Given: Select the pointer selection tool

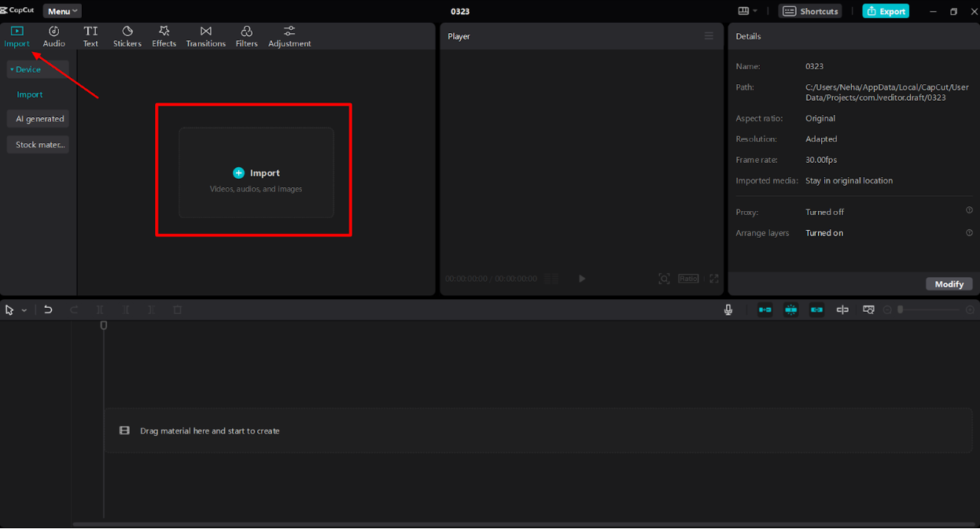Looking at the screenshot, I should (x=9, y=310).
